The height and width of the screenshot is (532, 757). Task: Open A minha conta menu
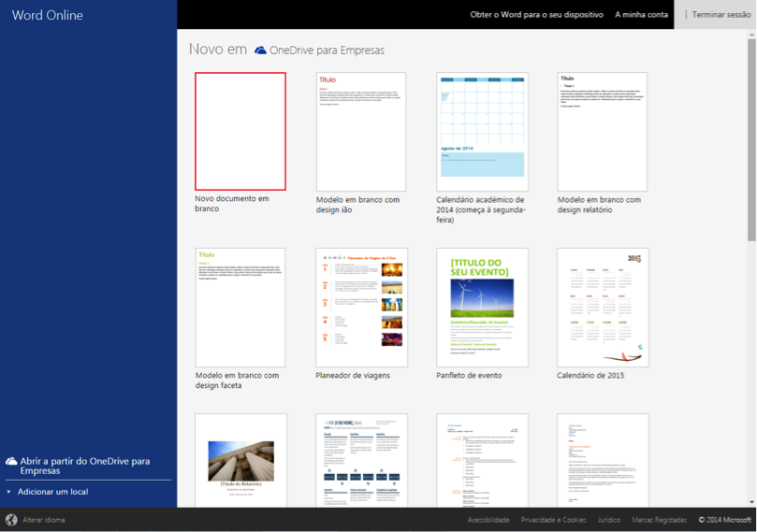[x=641, y=14]
